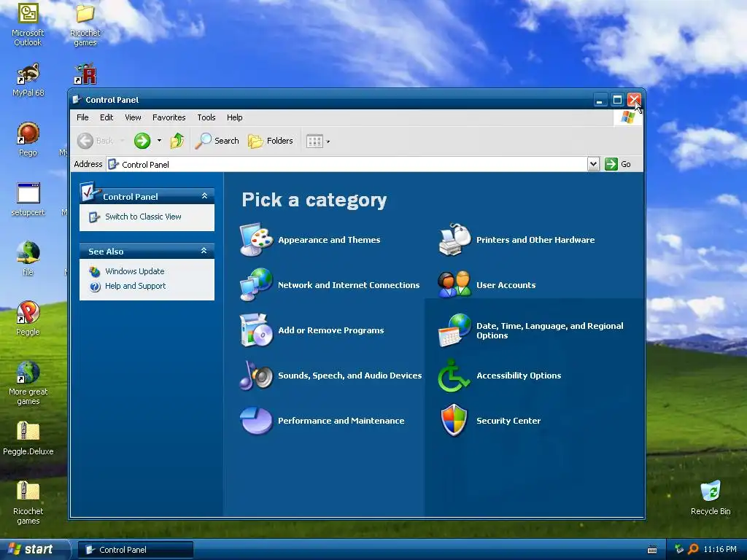Click the Security Center text link
The height and width of the screenshot is (560, 747).
[508, 421]
